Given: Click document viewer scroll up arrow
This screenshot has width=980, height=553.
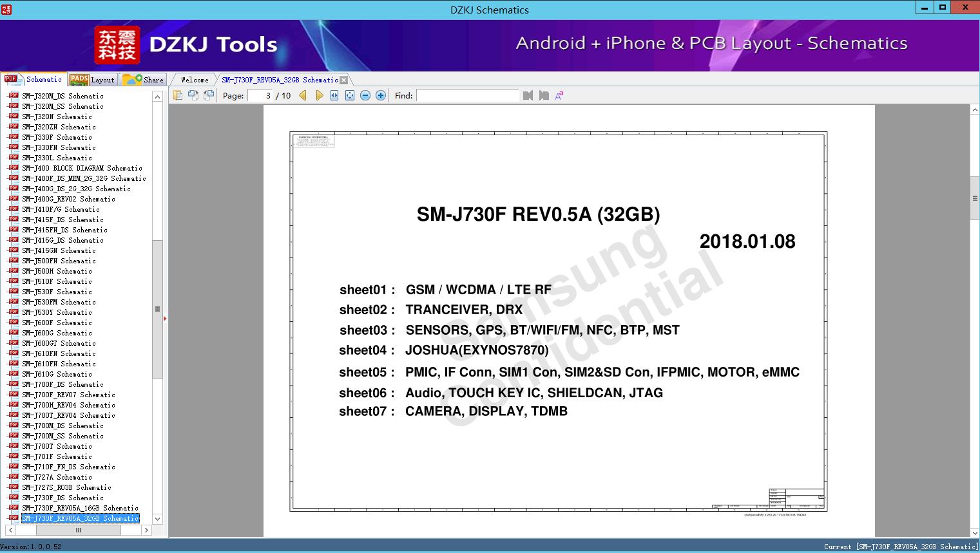Looking at the screenshot, I should tap(975, 110).
